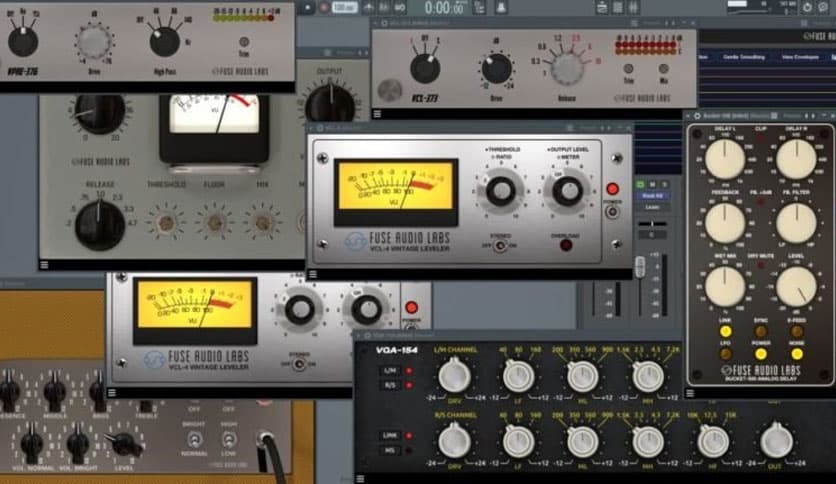Toggle the L/M button on VQA-154
This screenshot has width=836, height=484.
pyautogui.click(x=390, y=370)
